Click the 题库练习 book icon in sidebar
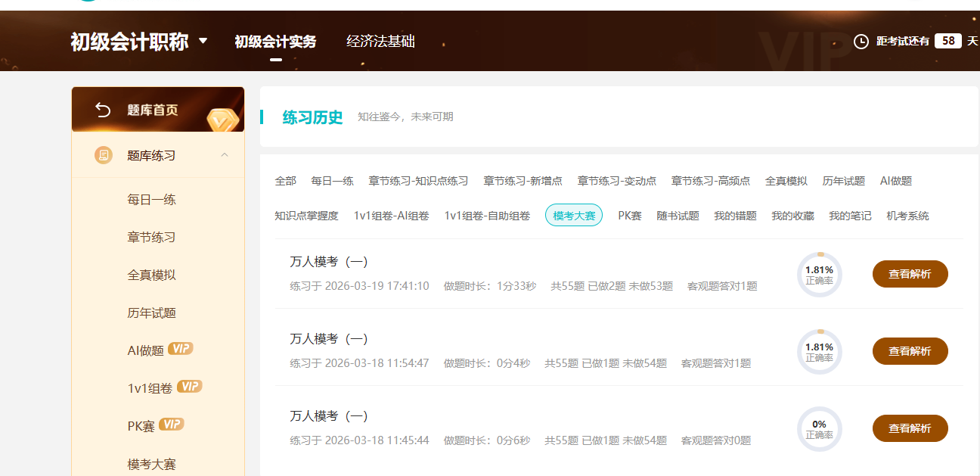The width and height of the screenshot is (980, 476). tap(104, 154)
